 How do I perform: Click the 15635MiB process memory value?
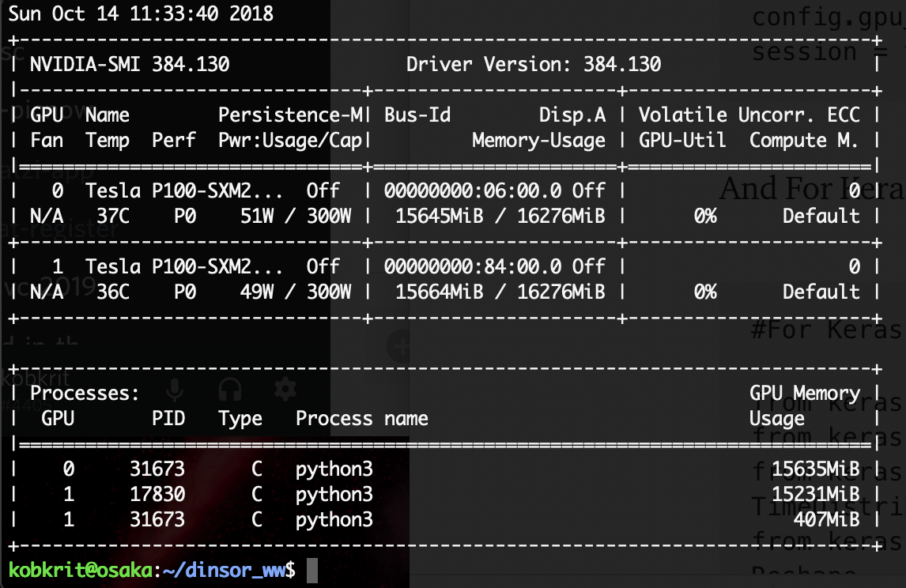(x=815, y=469)
